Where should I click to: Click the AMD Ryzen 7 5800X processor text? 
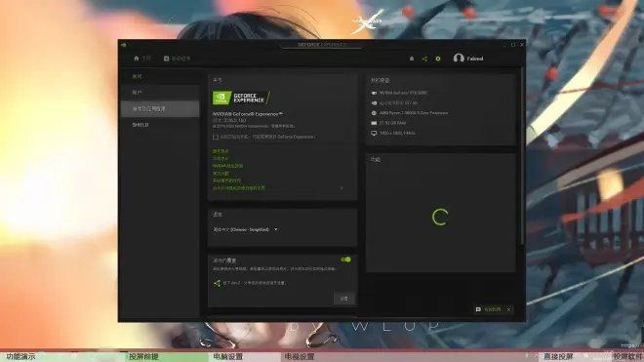tap(414, 113)
